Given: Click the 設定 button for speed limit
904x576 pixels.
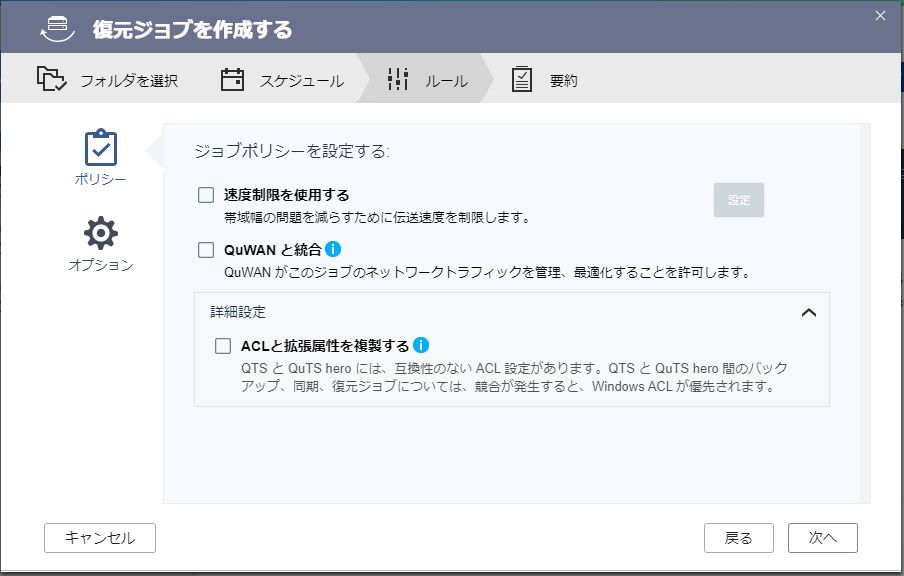Looking at the screenshot, I should coord(739,200).
